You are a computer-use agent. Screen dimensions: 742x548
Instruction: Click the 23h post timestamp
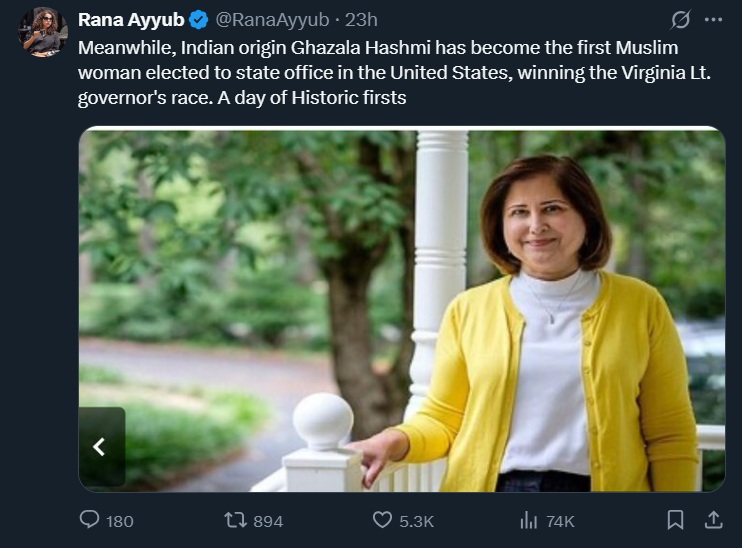[x=361, y=19]
